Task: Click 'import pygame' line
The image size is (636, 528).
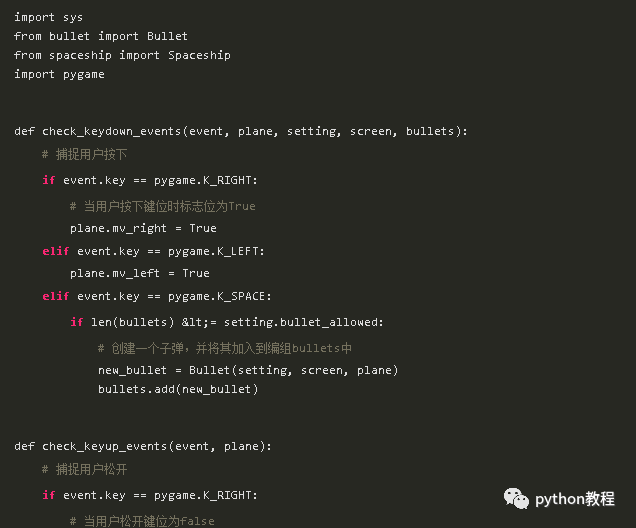Action: tap(59, 74)
